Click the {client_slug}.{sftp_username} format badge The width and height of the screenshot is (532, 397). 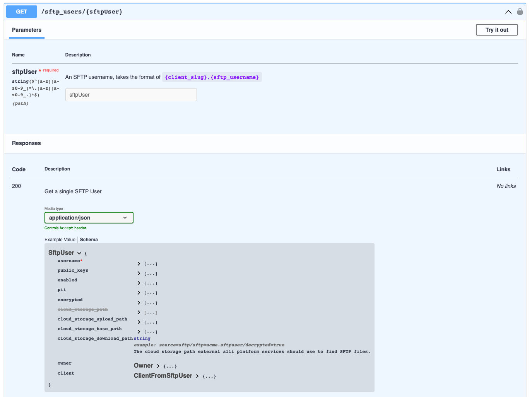tap(212, 77)
